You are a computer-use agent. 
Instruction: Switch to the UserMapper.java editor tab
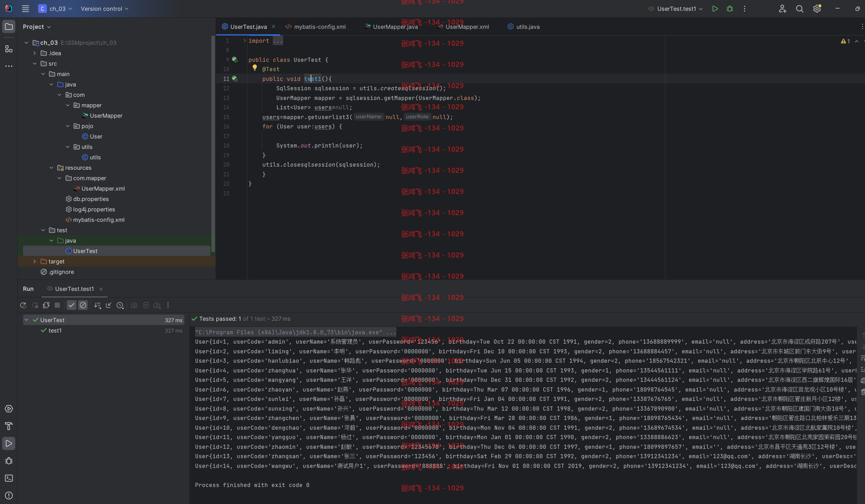(x=392, y=27)
